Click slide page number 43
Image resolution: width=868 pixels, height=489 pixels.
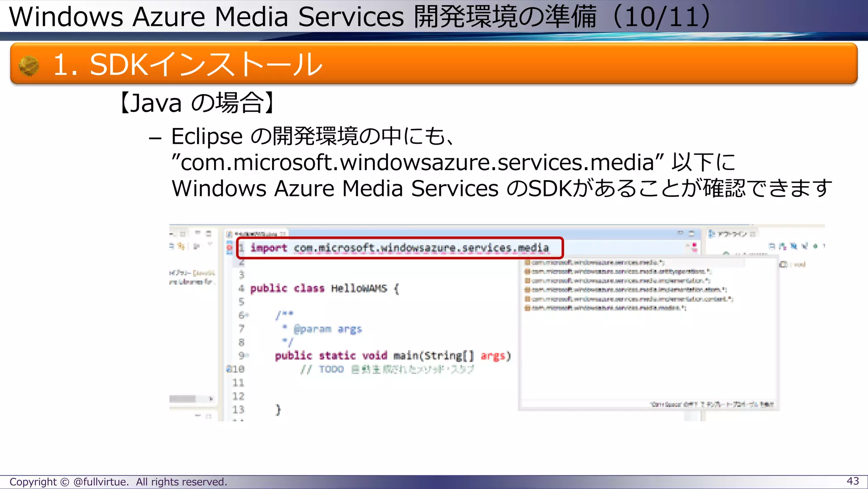pyautogui.click(x=853, y=481)
